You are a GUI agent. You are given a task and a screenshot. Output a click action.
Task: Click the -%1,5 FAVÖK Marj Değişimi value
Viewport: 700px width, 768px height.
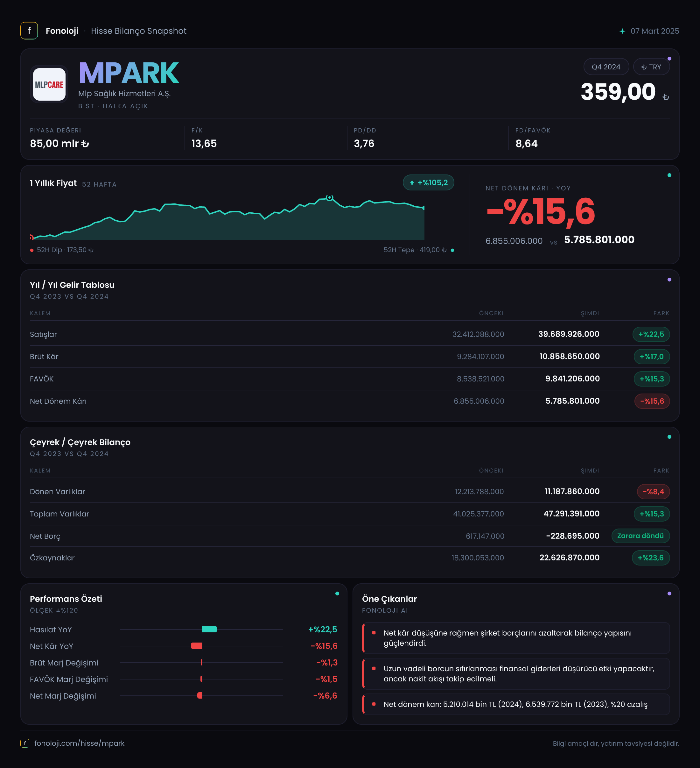tap(326, 679)
